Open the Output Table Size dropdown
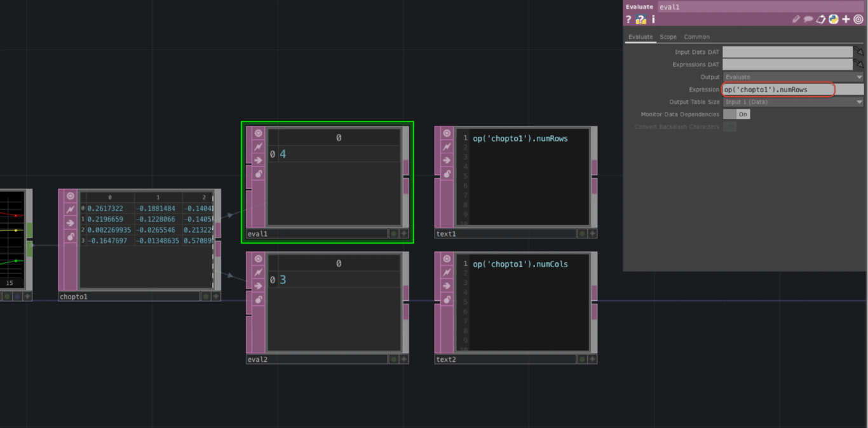Viewport: 868px width, 428px height. (x=792, y=101)
